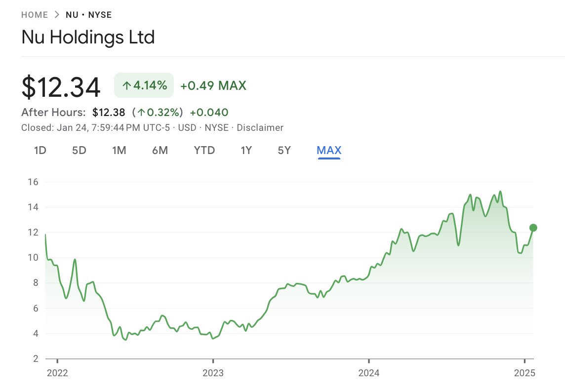565x392 pixels.
Task: Click the USD currency label
Action: point(187,127)
